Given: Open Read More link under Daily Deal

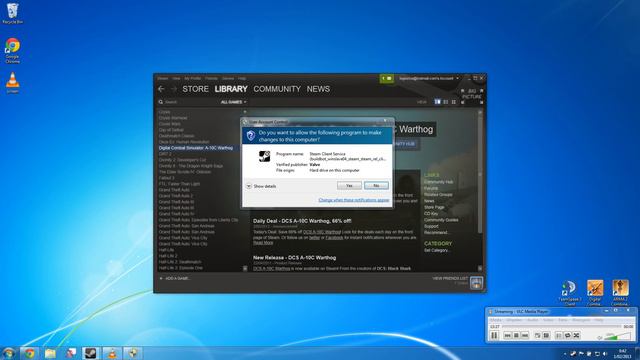Looking at the screenshot, I should [263, 243].
